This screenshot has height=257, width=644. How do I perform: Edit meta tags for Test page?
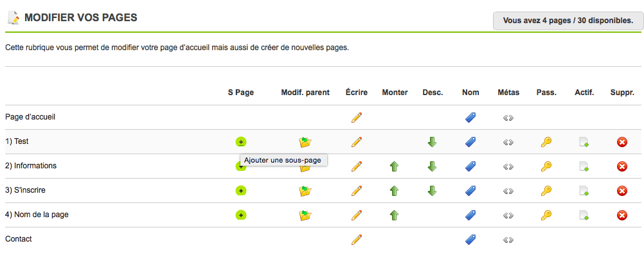[508, 142]
